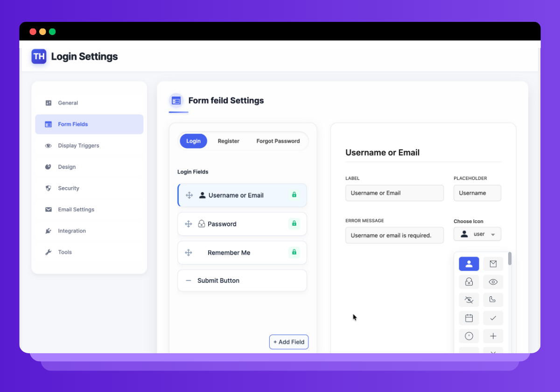The width and height of the screenshot is (560, 392).
Task: Open the Choose Icon user dropdown
Action: tap(477, 234)
